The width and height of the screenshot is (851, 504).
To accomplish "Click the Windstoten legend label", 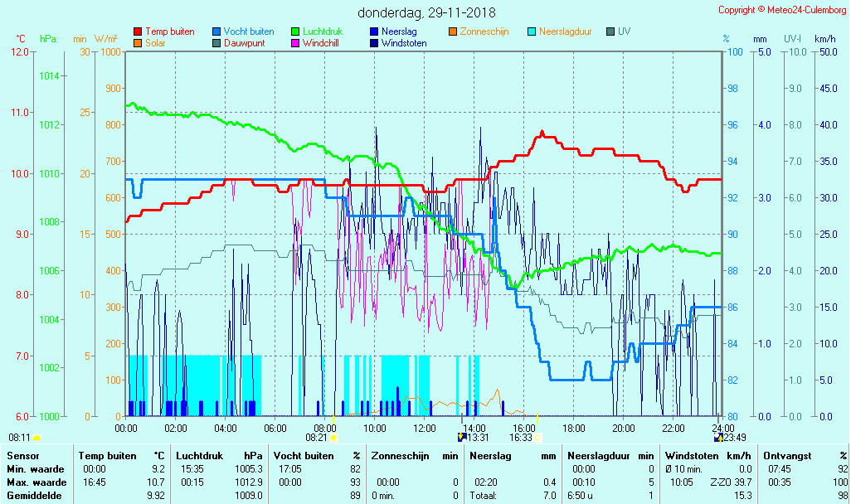I will 404,43.
